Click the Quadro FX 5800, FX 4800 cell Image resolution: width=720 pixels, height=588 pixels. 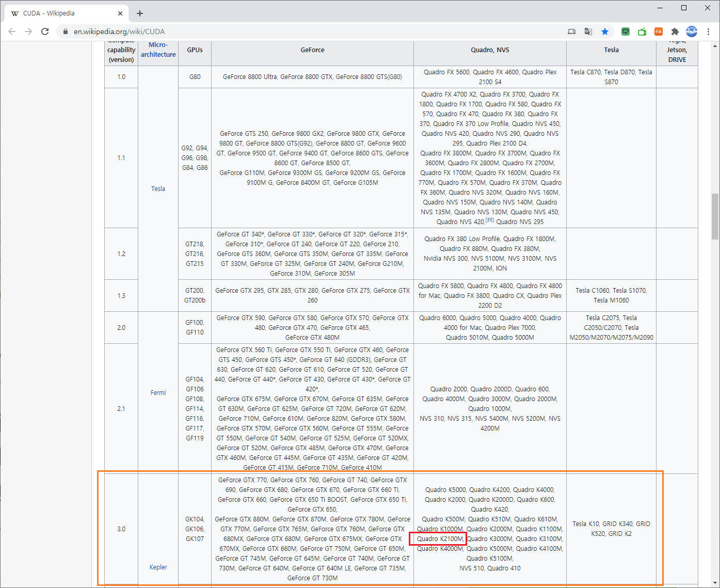(x=490, y=296)
